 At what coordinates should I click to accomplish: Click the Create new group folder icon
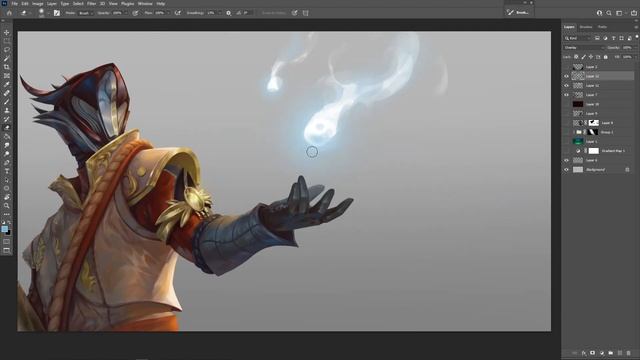(611, 353)
